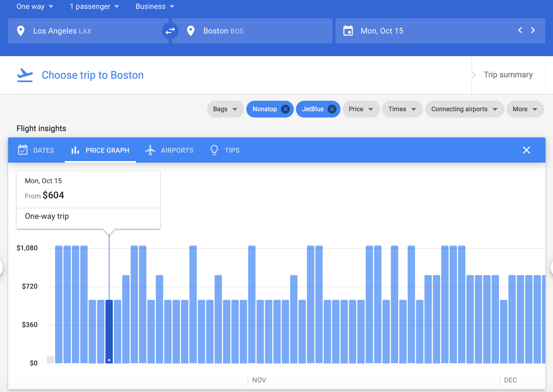Swap origin and destination airports
The image size is (553, 392).
tap(170, 31)
